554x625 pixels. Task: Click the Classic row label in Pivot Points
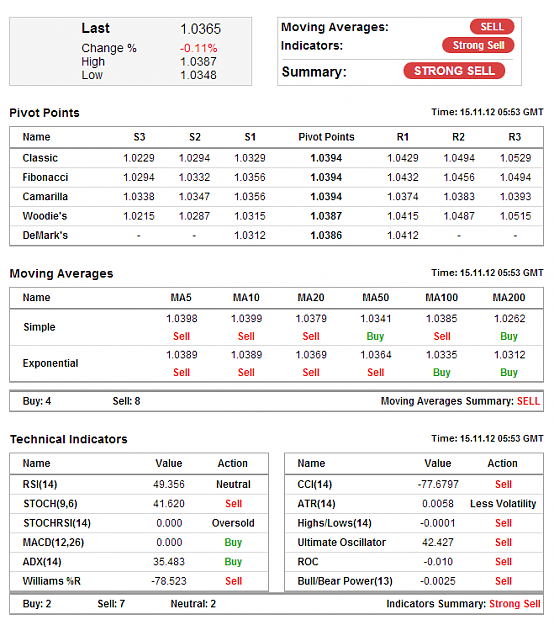coord(40,158)
